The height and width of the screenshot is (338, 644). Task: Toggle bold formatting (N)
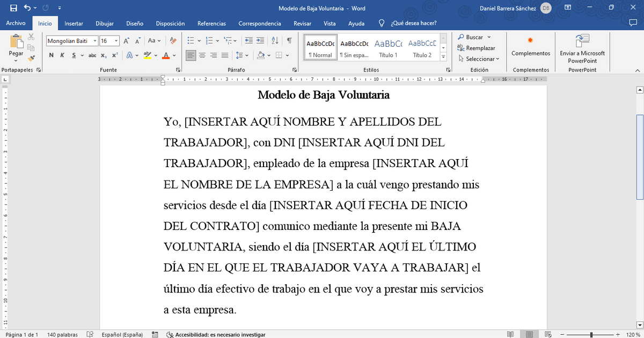point(52,55)
